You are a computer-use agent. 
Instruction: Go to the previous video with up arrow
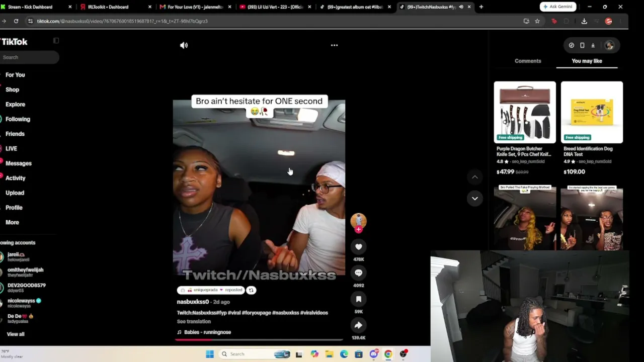[474, 177]
